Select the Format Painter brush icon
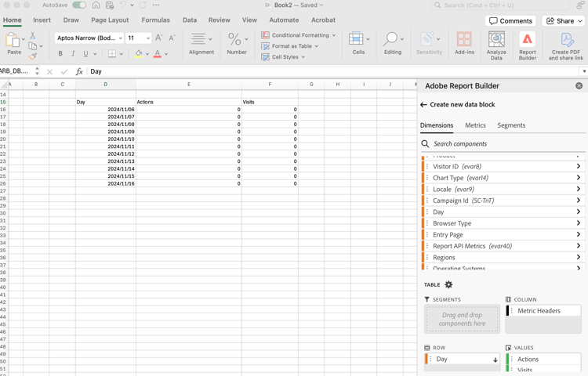Viewport: 588px width, 376px height. coord(33,56)
